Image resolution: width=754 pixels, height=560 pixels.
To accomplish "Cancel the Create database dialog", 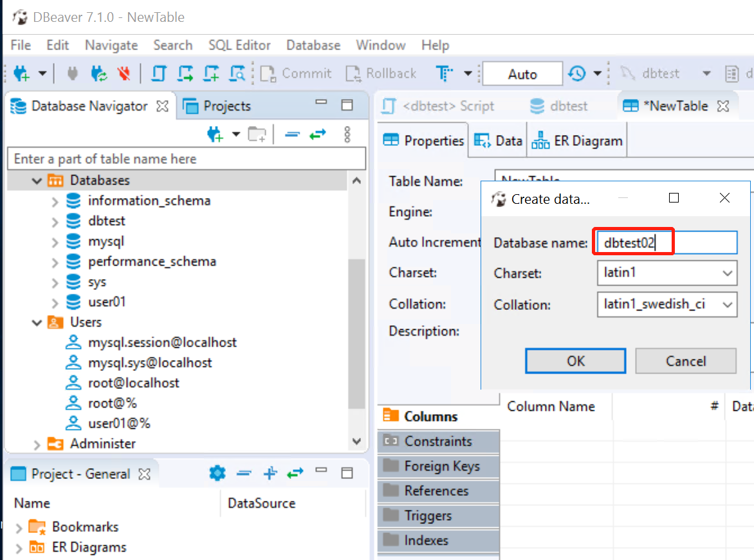I will tap(685, 361).
